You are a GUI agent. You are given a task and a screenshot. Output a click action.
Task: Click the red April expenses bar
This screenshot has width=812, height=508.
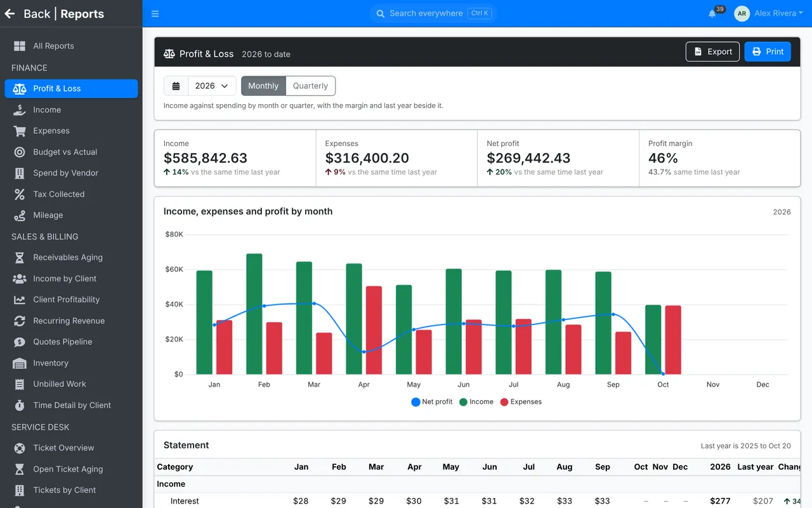click(374, 330)
